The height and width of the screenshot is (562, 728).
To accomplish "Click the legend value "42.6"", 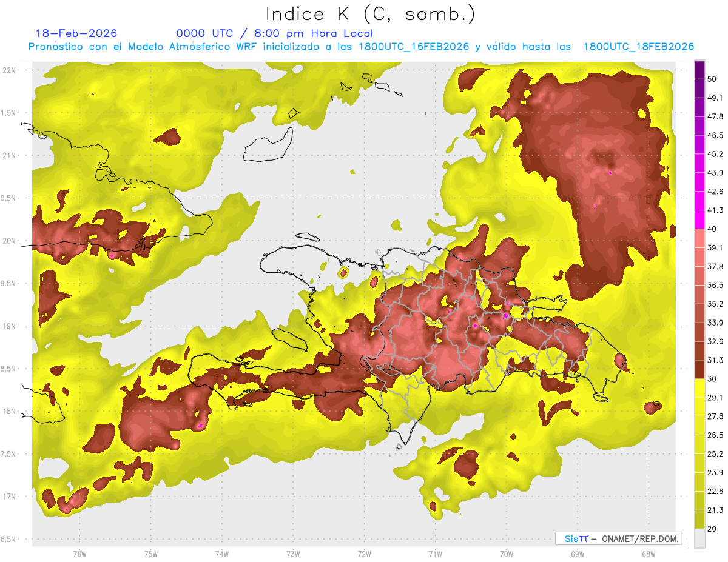I will point(715,192).
